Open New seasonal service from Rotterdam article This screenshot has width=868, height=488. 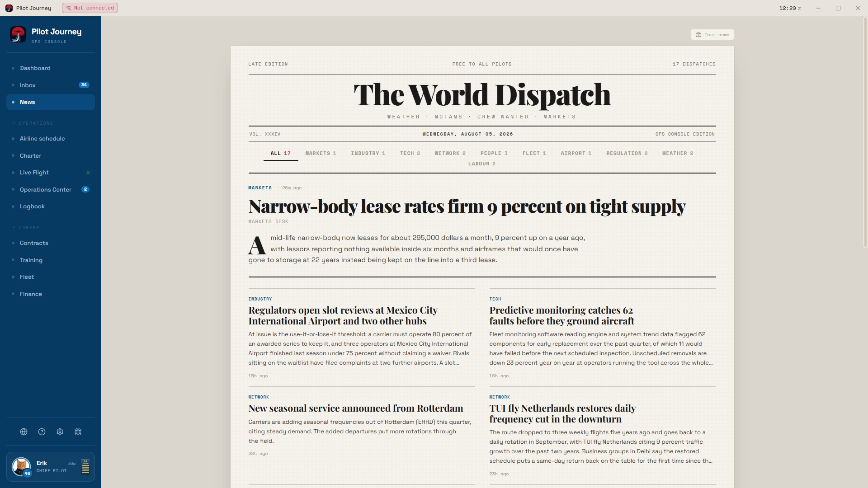pyautogui.click(x=356, y=408)
